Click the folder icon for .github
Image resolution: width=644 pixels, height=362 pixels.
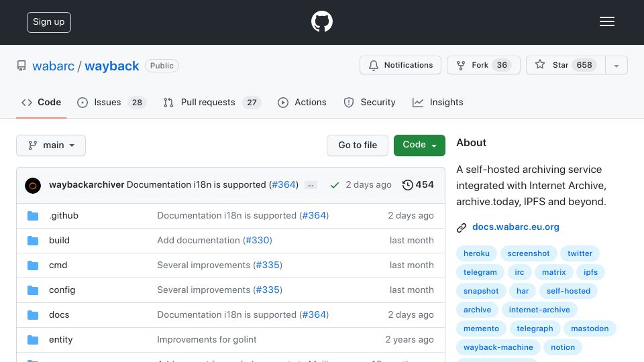point(33,216)
